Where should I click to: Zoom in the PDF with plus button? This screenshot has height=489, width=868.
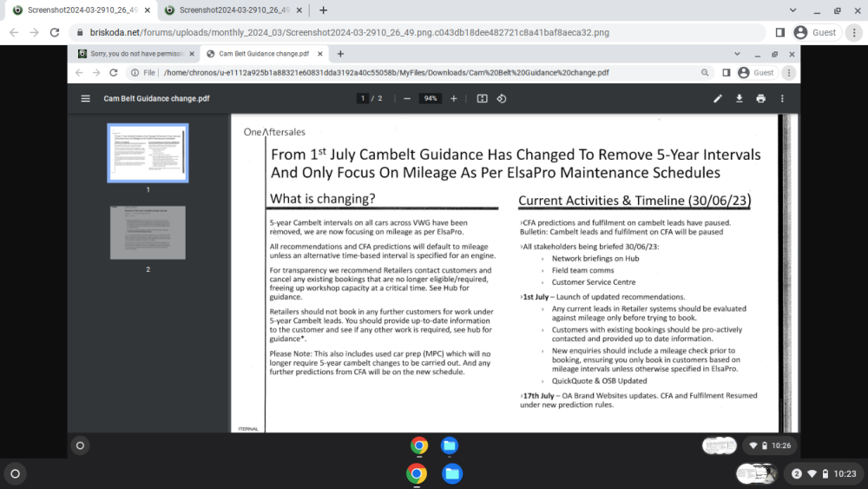coord(453,98)
